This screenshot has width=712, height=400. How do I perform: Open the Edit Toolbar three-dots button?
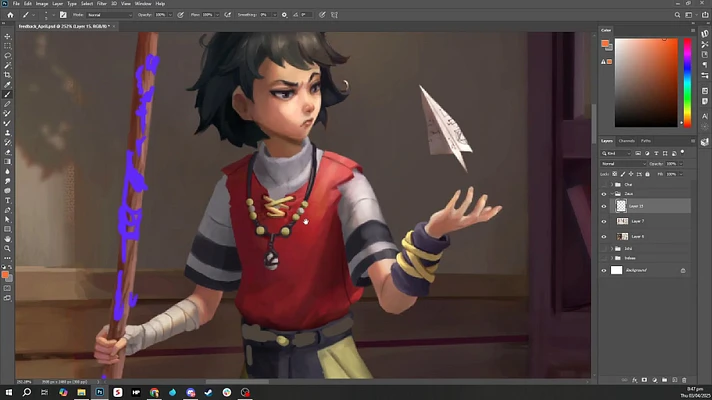tap(7, 258)
